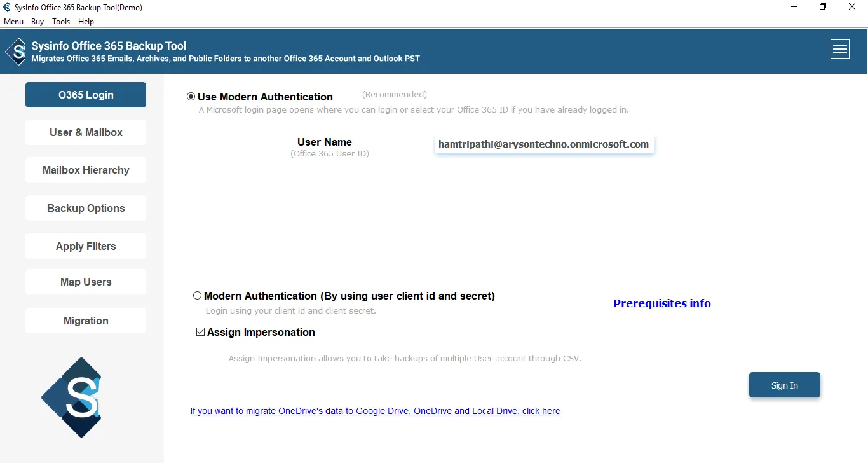Click the Sysinfo logo in header banner

point(17,51)
